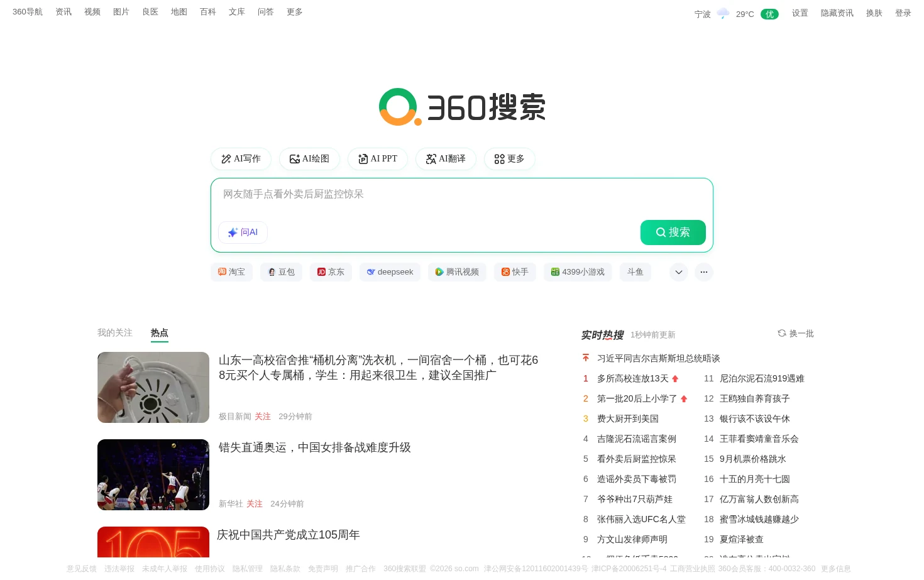The image size is (924, 580).
Task: Click the 宁波 city label
Action: [x=703, y=14]
